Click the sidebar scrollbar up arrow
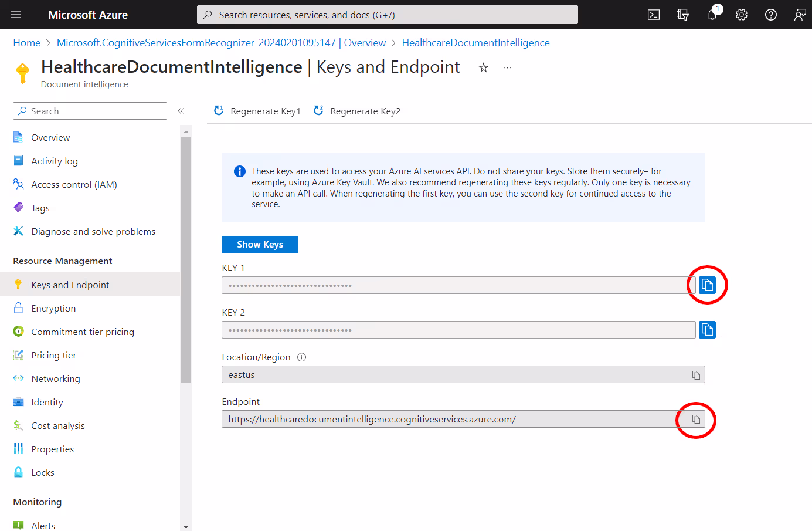The height and width of the screenshot is (531, 812). pyautogui.click(x=186, y=131)
